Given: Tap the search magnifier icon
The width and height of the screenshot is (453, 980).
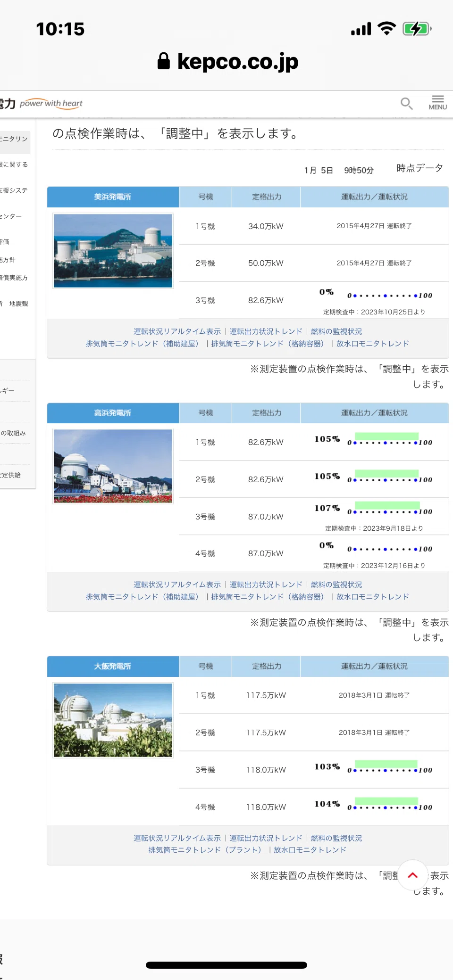Looking at the screenshot, I should click(x=406, y=104).
